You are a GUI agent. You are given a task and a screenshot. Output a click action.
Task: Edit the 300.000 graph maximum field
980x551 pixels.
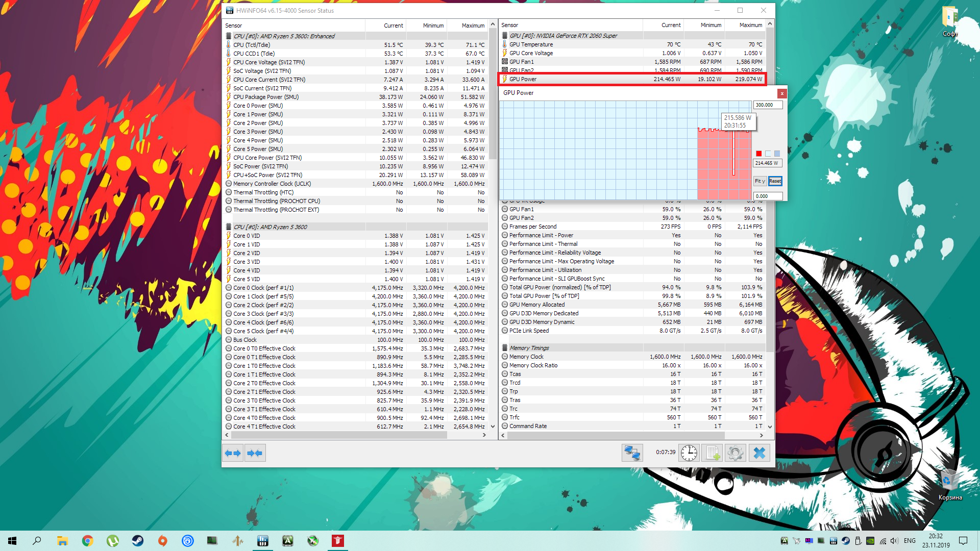point(767,105)
